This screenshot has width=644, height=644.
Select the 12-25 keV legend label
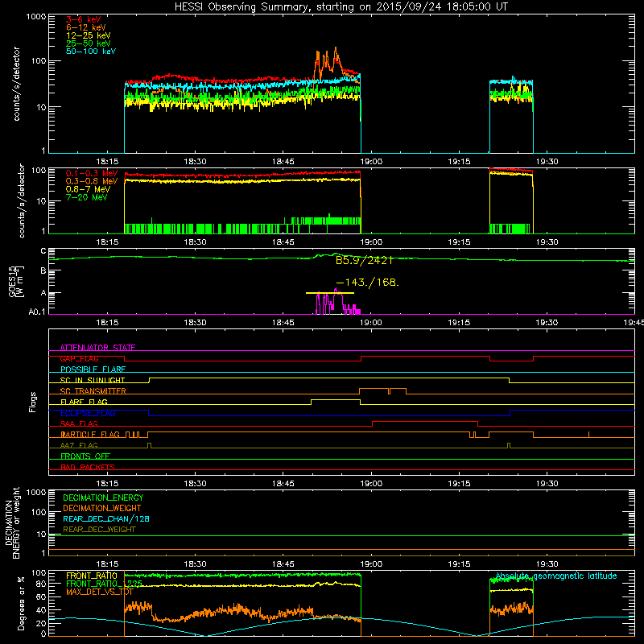pyautogui.click(x=89, y=35)
